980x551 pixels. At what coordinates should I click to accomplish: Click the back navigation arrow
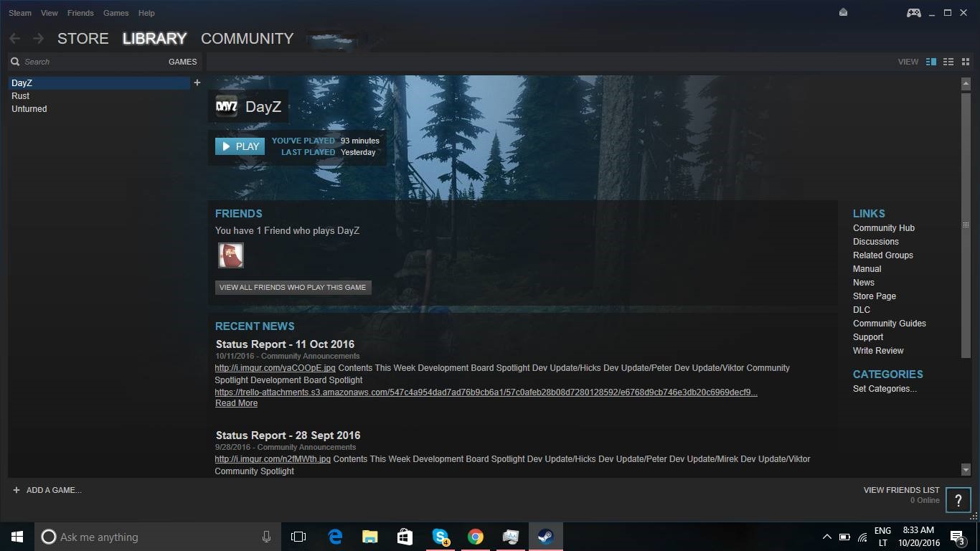[x=15, y=39]
